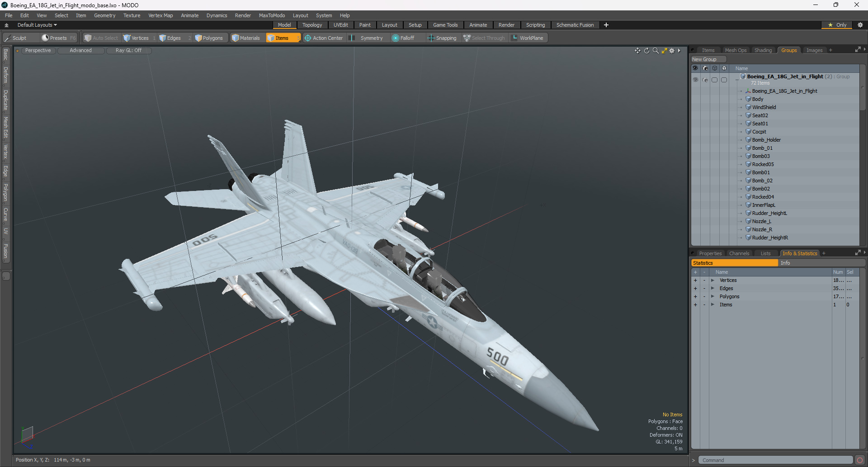Open the Perspective view type dropdown
The width and height of the screenshot is (868, 467).
38,51
